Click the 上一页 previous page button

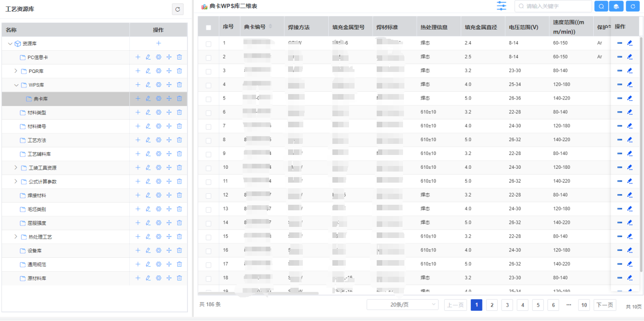point(455,305)
